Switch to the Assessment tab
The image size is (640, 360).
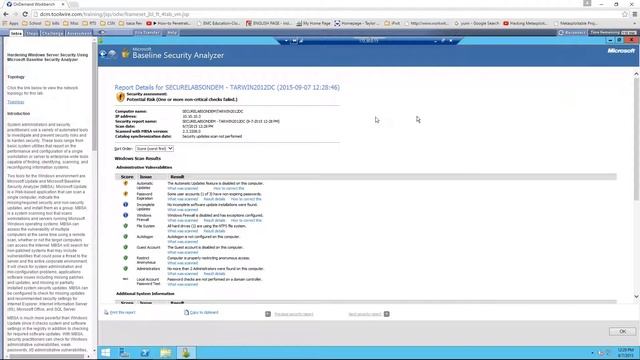pos(79,33)
